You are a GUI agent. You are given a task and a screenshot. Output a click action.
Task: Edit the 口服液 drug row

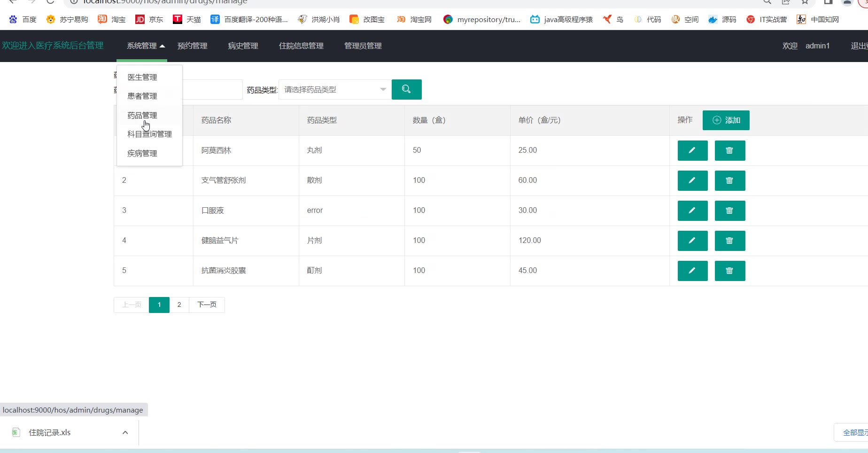692,211
